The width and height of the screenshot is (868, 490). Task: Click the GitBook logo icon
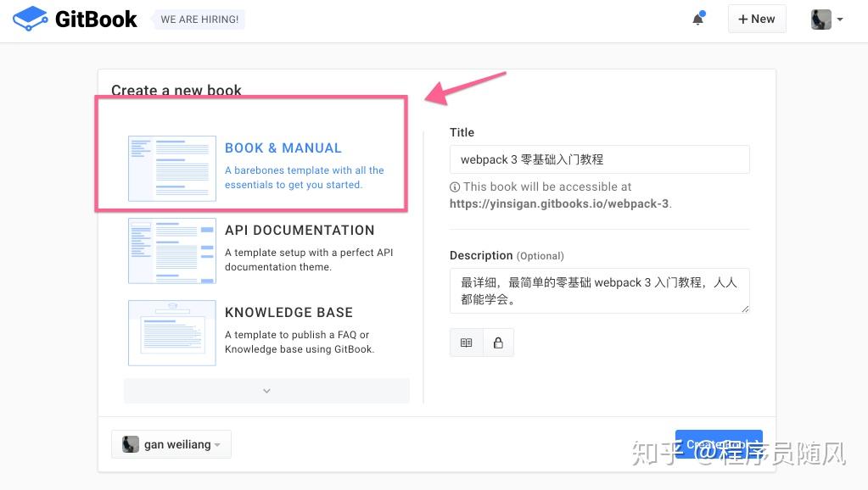pos(30,19)
